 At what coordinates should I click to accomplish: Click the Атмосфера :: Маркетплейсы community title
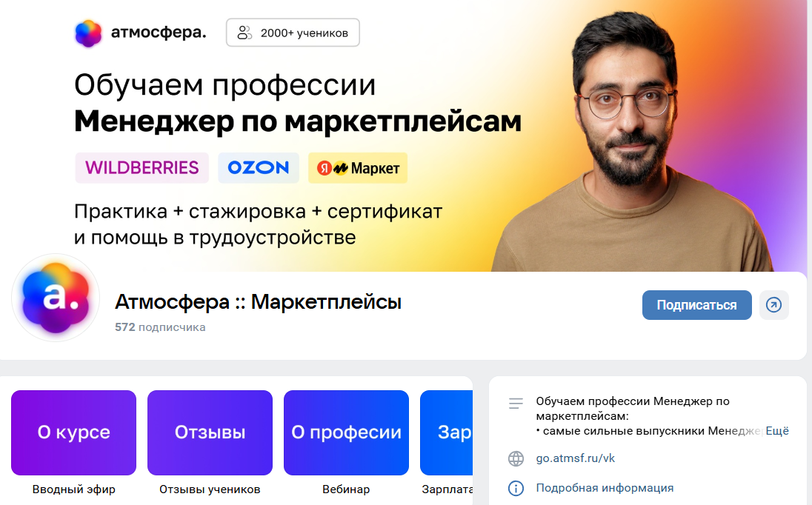[x=258, y=301]
